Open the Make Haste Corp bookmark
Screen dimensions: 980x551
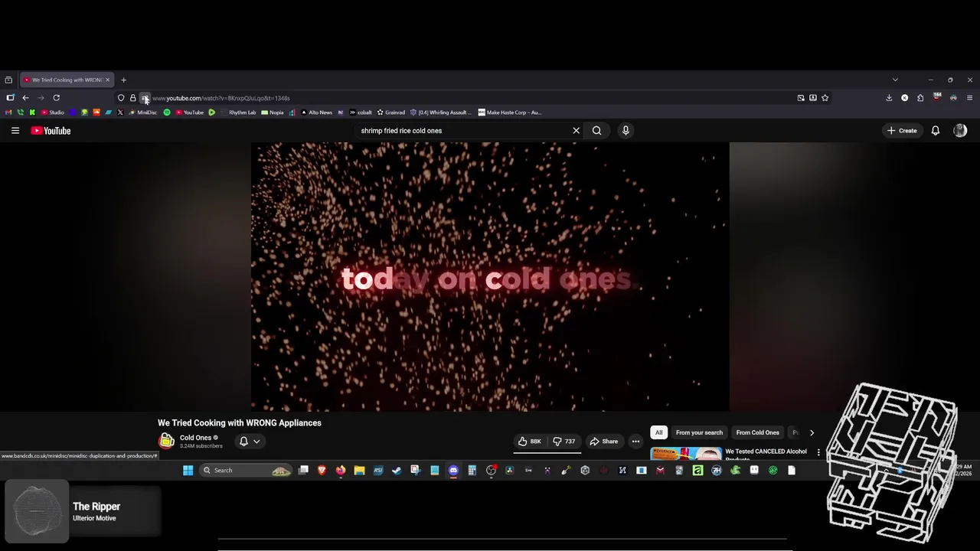(510, 112)
